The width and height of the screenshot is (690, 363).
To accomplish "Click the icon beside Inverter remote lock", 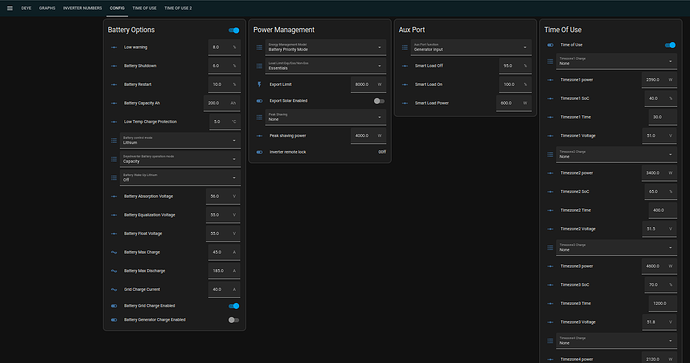I will pyautogui.click(x=259, y=152).
